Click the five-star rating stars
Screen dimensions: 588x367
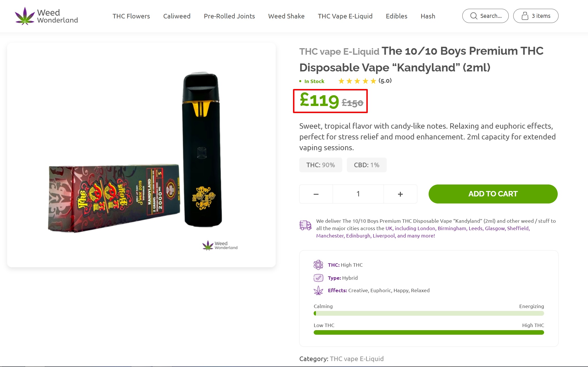pos(357,81)
